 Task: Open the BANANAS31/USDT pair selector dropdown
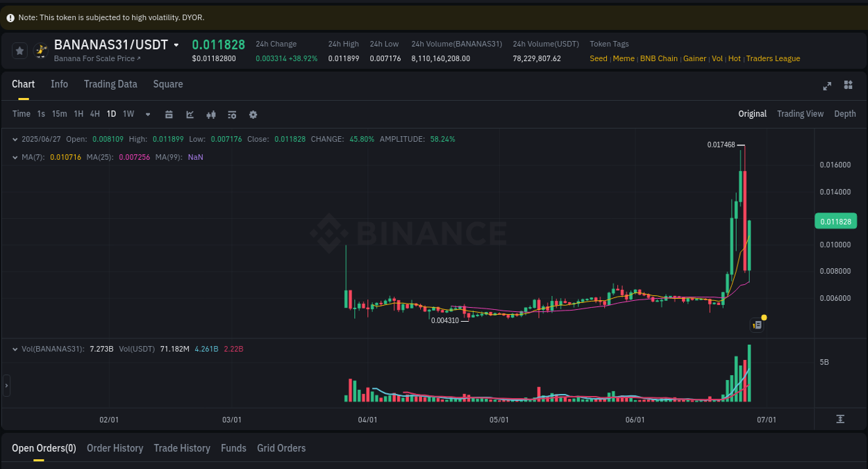pyautogui.click(x=177, y=44)
